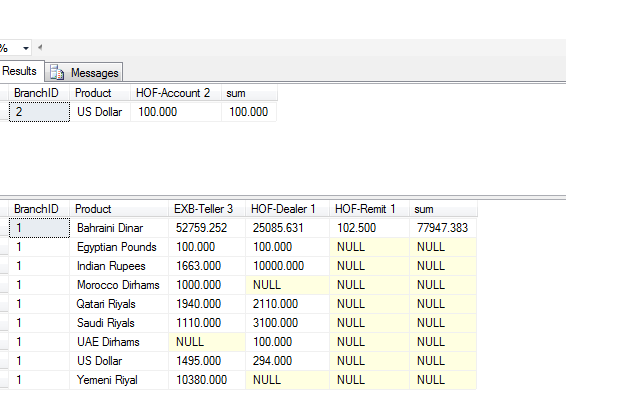Click the sum value 77947.383
This screenshot has height=420, width=623.
point(443,228)
